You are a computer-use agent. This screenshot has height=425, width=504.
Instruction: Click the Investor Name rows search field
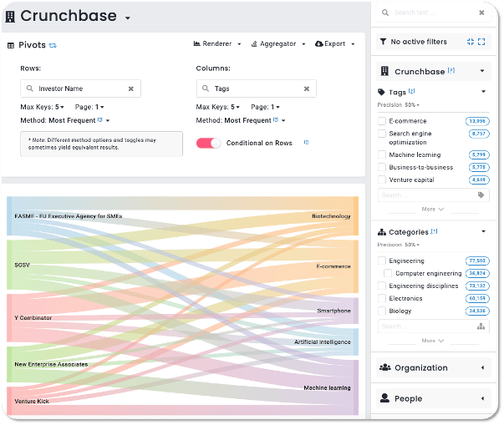pyautogui.click(x=80, y=89)
